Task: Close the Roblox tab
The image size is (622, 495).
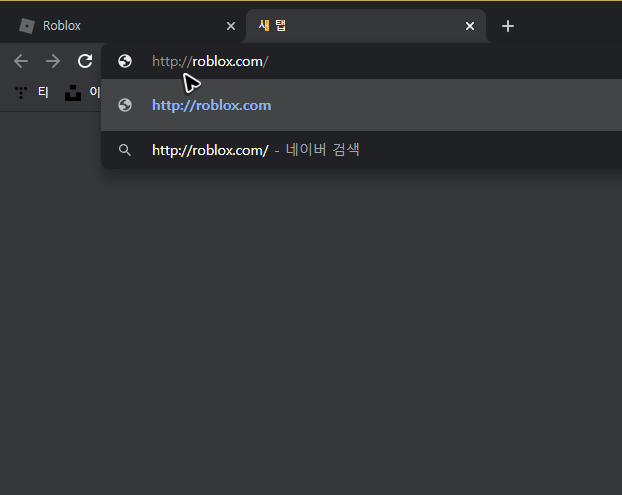Action: coord(230,26)
